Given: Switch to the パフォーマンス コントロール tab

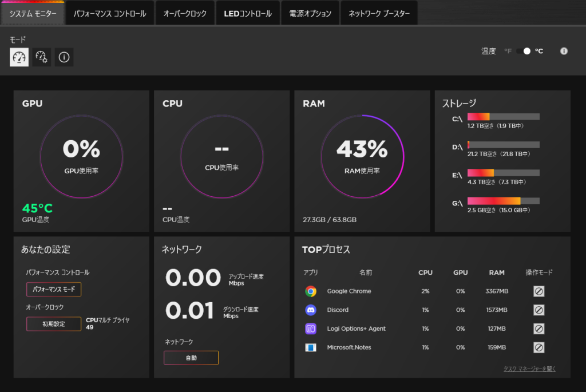Looking at the screenshot, I should 110,14.
